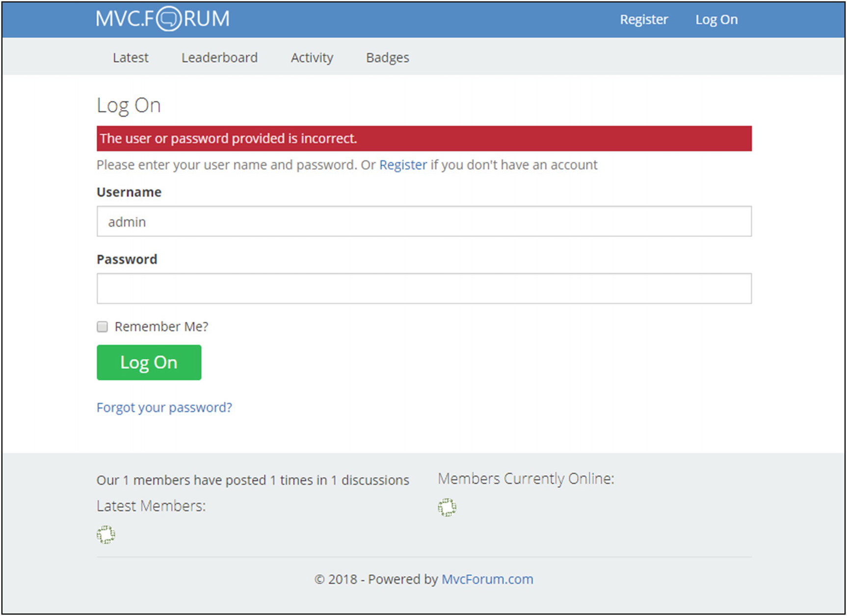Viewport: 847px width, 616px height.
Task: Submit with the green Log On button
Action: point(149,362)
